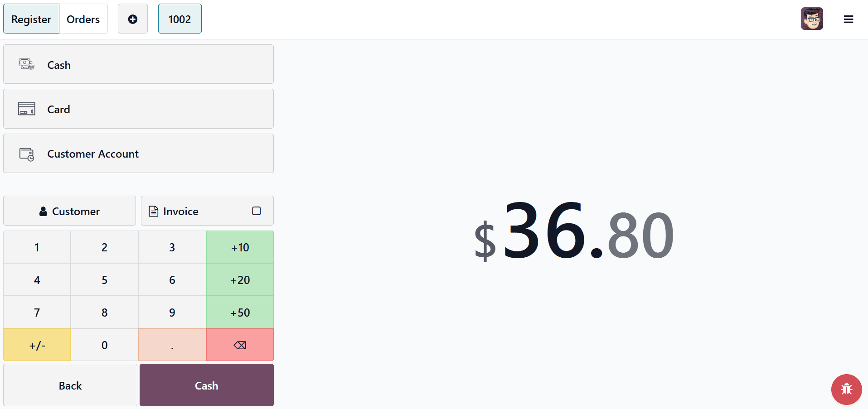Create a new order with the plus button
868x409 pixels.
click(132, 19)
